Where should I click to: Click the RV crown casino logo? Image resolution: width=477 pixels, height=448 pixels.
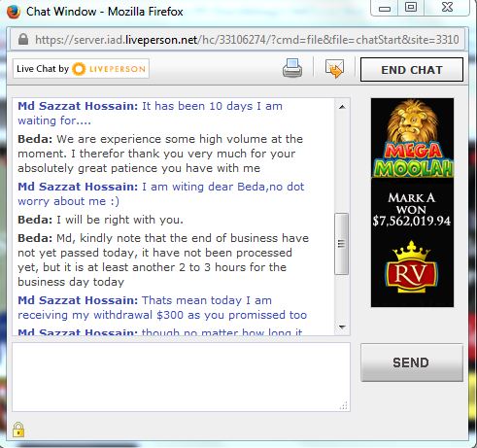[x=411, y=267]
